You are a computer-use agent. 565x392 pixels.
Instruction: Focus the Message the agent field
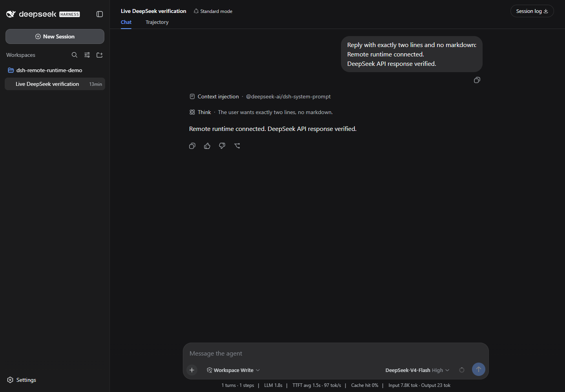pos(335,354)
